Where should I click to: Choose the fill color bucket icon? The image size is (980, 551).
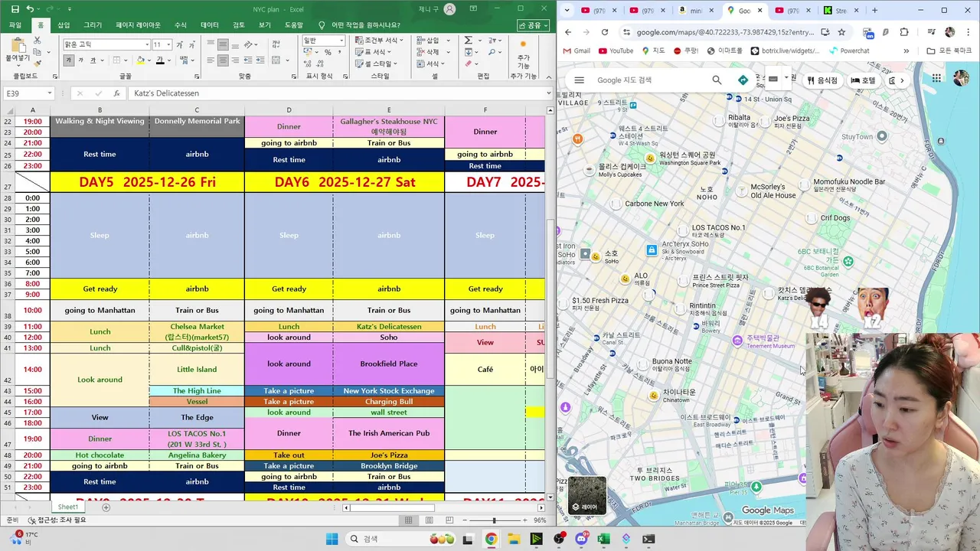(x=140, y=60)
